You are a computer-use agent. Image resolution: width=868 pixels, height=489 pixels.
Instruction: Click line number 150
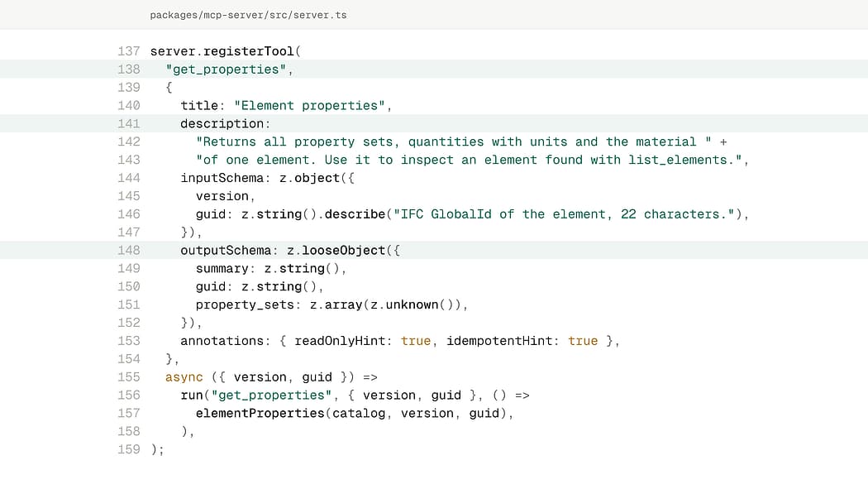pyautogui.click(x=128, y=287)
